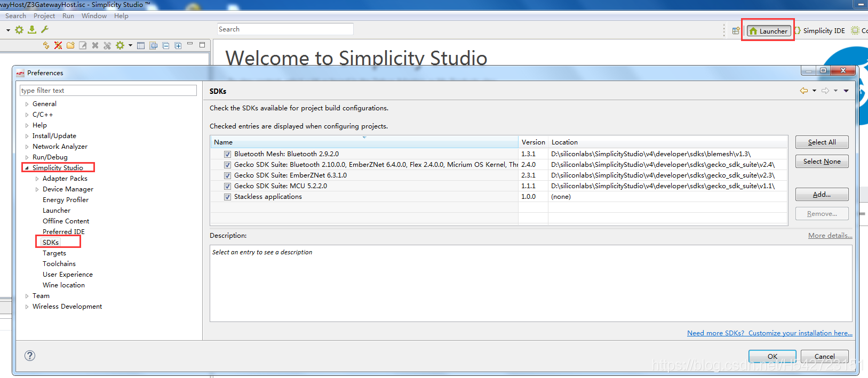Image resolution: width=868 pixels, height=378 pixels.
Task: Click the Launcher perspective home button
Action: click(768, 31)
